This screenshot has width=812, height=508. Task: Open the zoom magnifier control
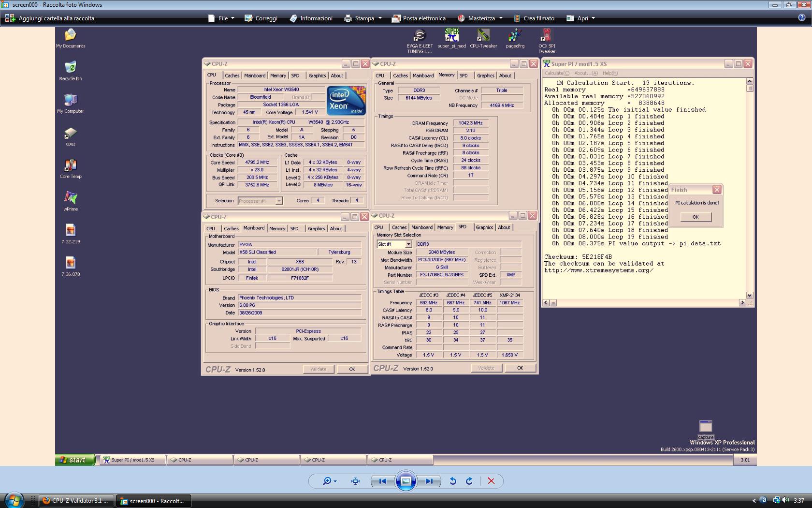pyautogui.click(x=330, y=481)
